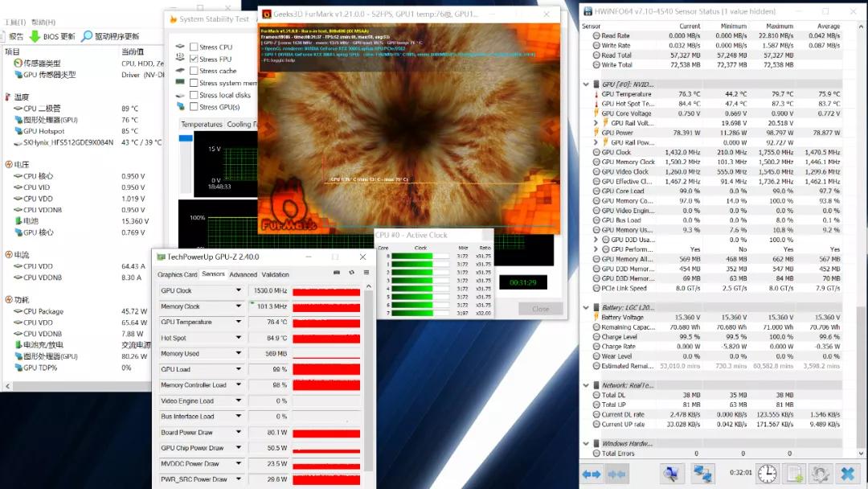
Task: Click the GPU-Z refresh icon
Action: click(x=351, y=273)
